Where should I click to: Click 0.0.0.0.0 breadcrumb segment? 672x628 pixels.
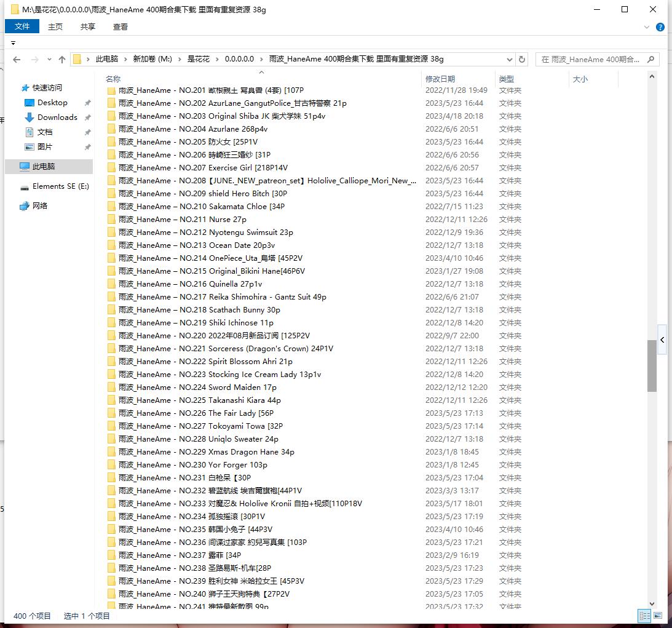pyautogui.click(x=239, y=59)
